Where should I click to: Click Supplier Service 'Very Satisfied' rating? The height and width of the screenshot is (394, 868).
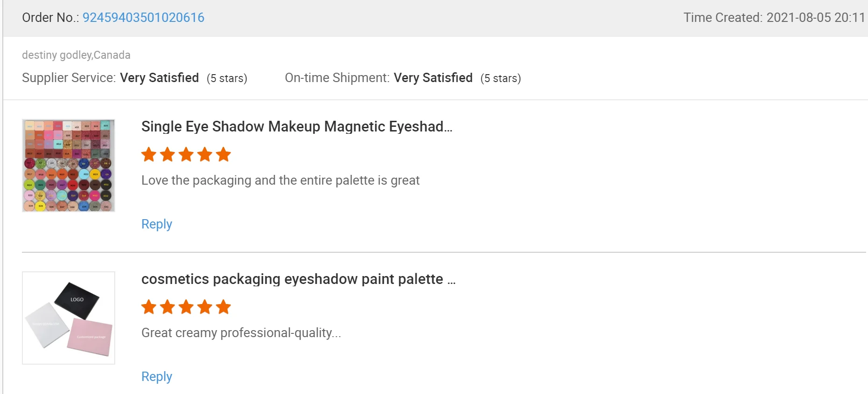click(160, 78)
